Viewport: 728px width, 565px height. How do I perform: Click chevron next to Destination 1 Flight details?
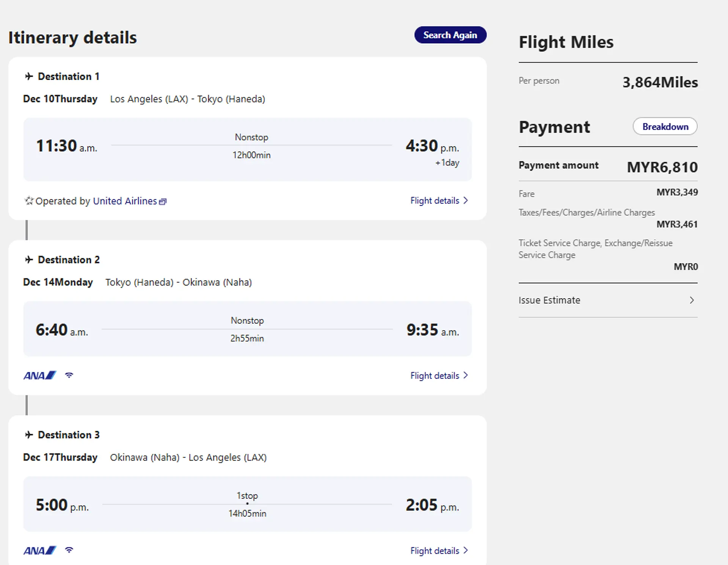466,200
